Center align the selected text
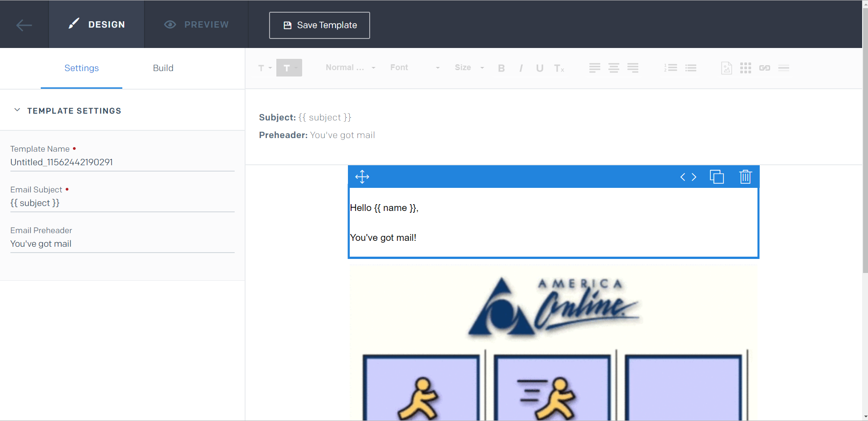This screenshot has height=421, width=868. (613, 68)
